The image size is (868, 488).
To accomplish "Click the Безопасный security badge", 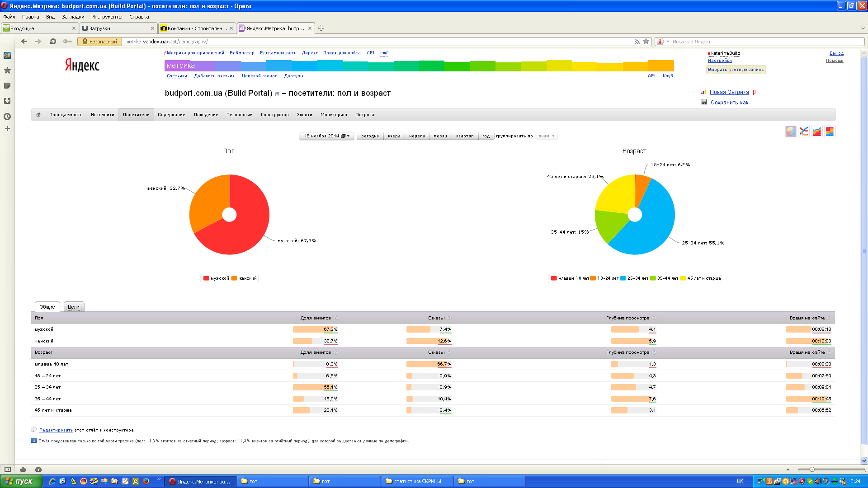I will click(x=99, y=42).
